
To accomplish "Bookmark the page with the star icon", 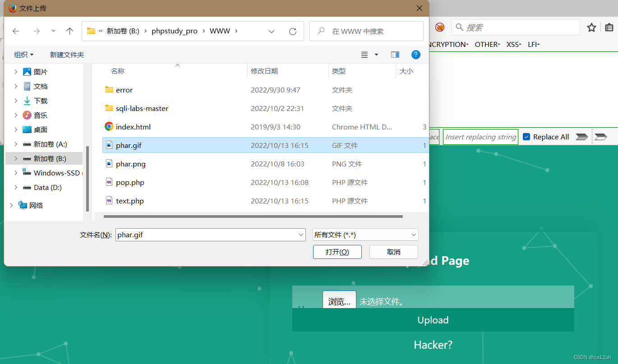I will [x=591, y=28].
